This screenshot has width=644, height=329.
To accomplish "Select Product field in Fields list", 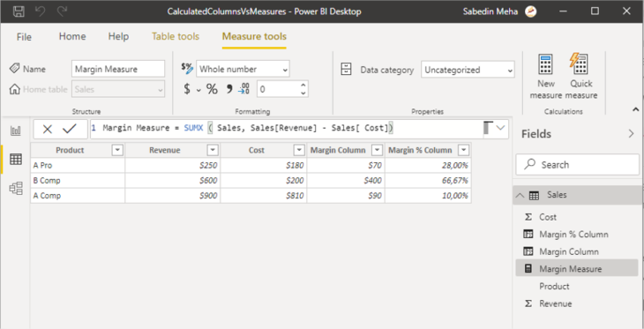I will (554, 287).
